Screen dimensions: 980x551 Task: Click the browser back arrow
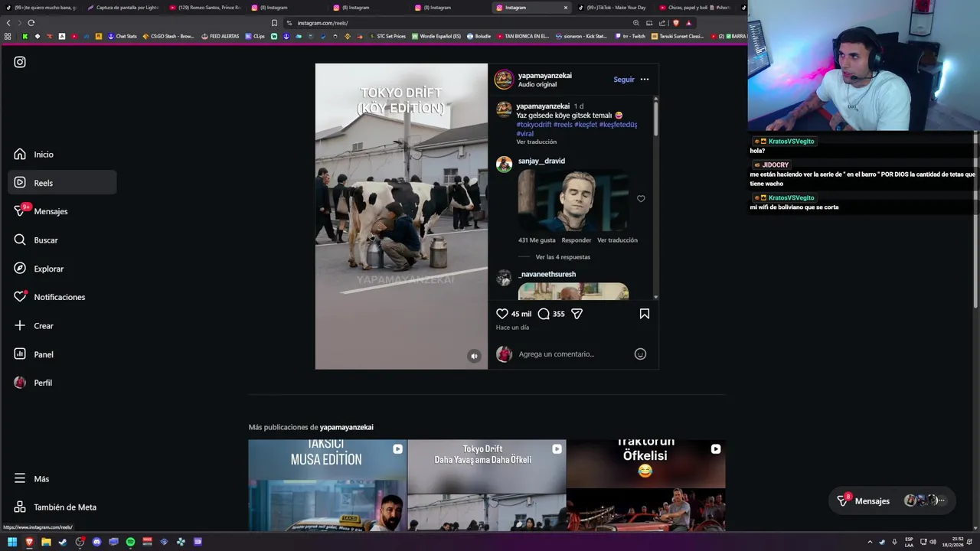[x=8, y=23]
